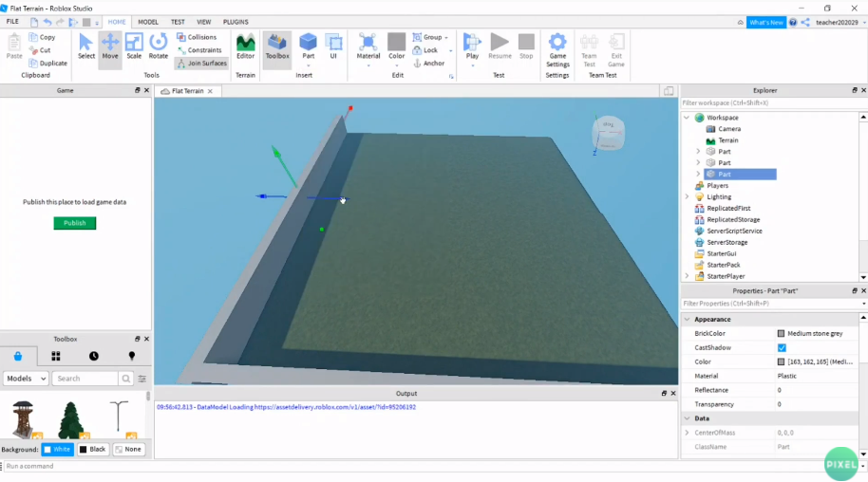Switch to the MODEL tab
The height and width of the screenshot is (482, 868).
pyautogui.click(x=148, y=22)
